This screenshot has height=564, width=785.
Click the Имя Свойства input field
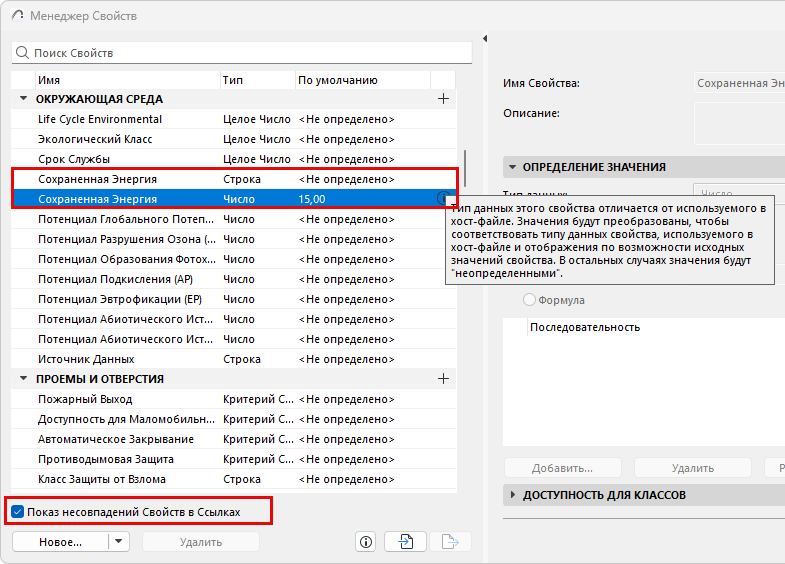739,83
